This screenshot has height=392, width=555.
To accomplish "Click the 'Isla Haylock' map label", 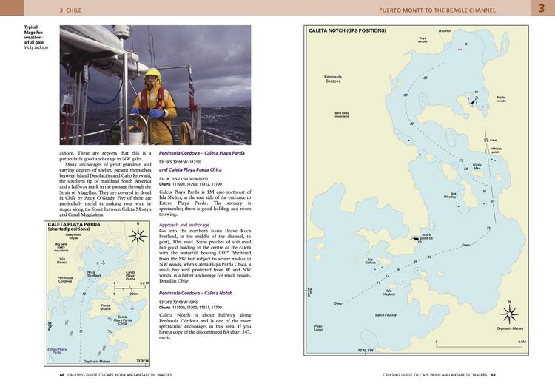I will [389, 293].
